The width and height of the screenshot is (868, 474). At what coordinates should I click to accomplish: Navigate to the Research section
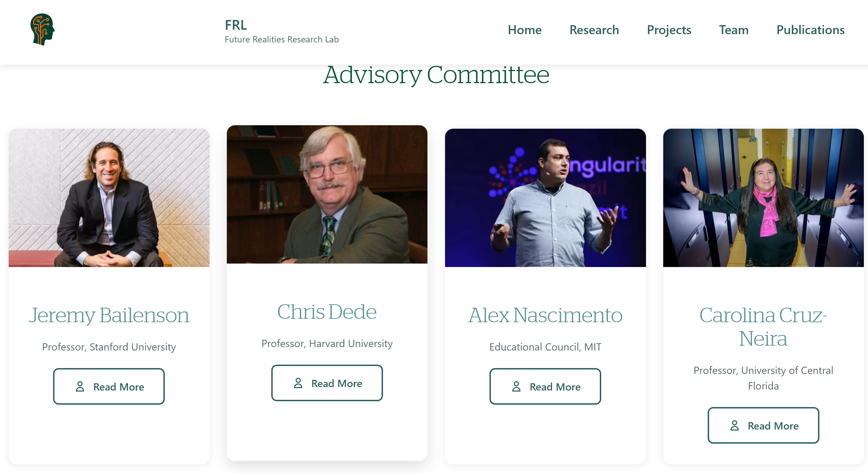[594, 30]
